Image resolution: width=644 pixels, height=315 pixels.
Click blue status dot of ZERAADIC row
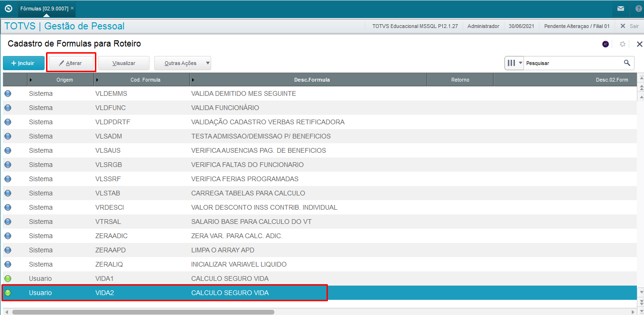(8, 236)
